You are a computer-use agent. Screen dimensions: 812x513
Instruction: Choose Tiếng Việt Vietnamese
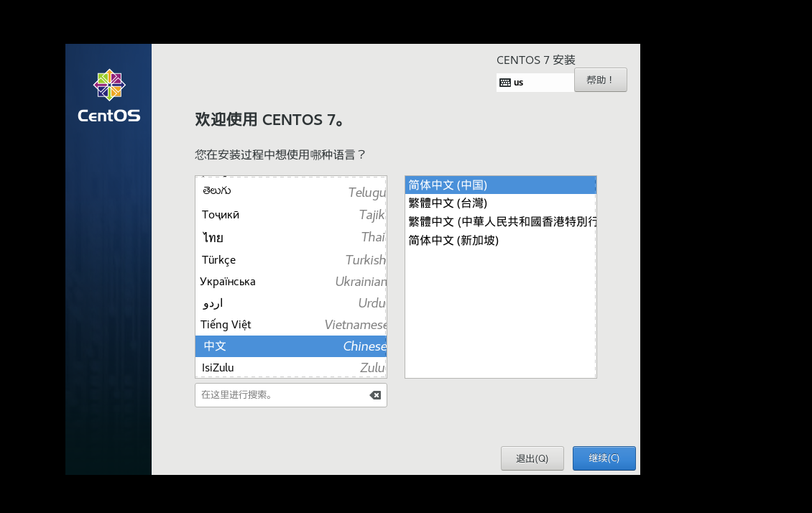coord(291,325)
